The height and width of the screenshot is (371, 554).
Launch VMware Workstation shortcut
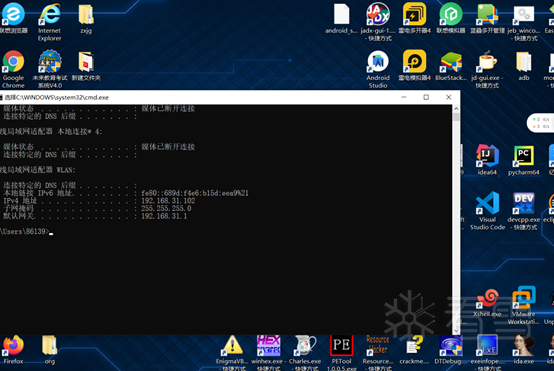coord(524,305)
